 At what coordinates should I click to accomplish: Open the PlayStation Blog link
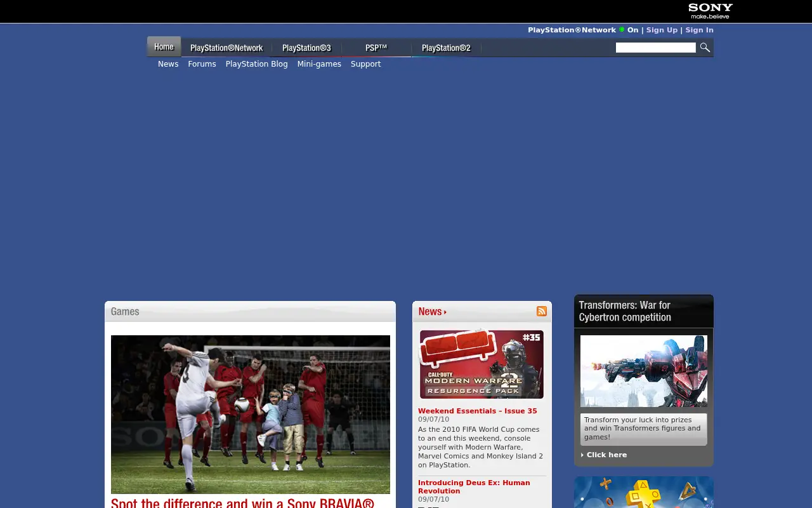256,64
